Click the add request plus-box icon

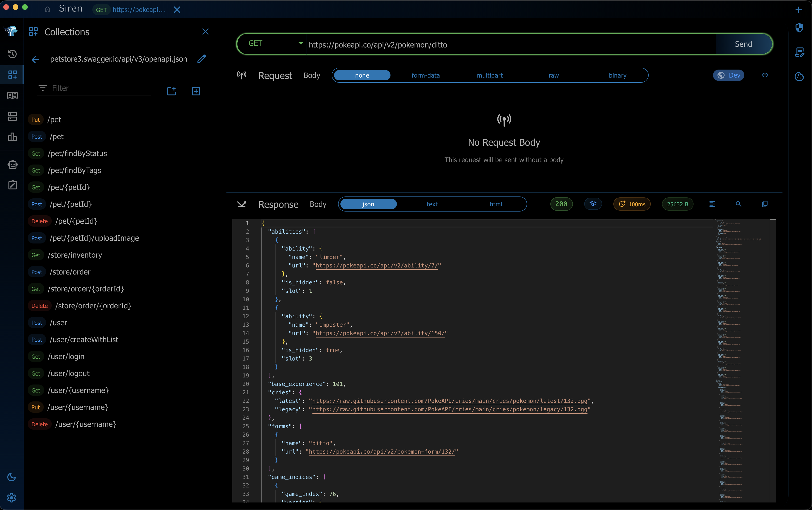coord(196,91)
